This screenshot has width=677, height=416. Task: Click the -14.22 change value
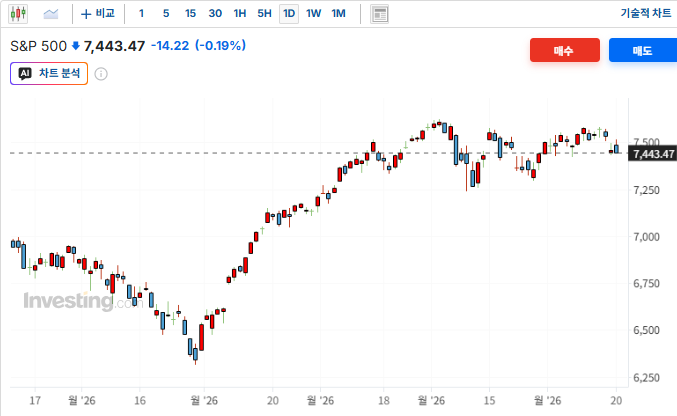(170, 45)
